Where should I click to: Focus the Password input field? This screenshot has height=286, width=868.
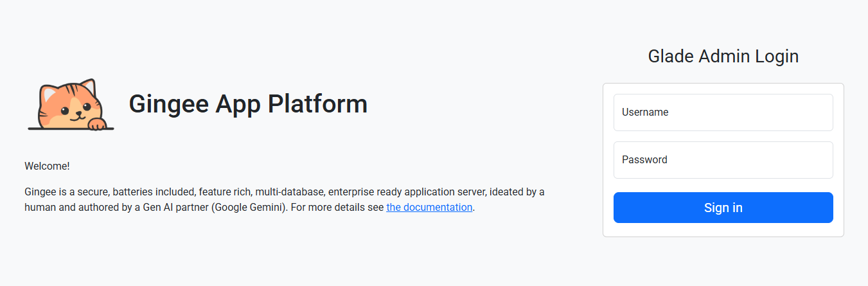pos(723,160)
